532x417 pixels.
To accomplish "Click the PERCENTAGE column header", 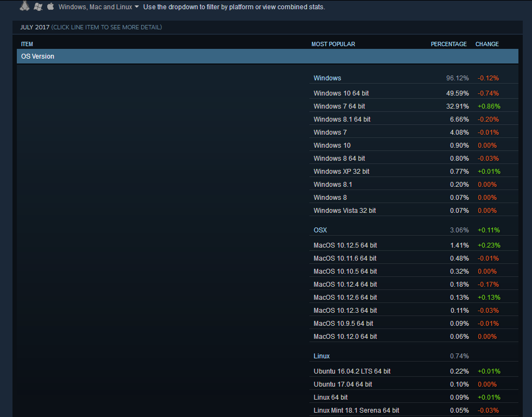I will point(448,44).
